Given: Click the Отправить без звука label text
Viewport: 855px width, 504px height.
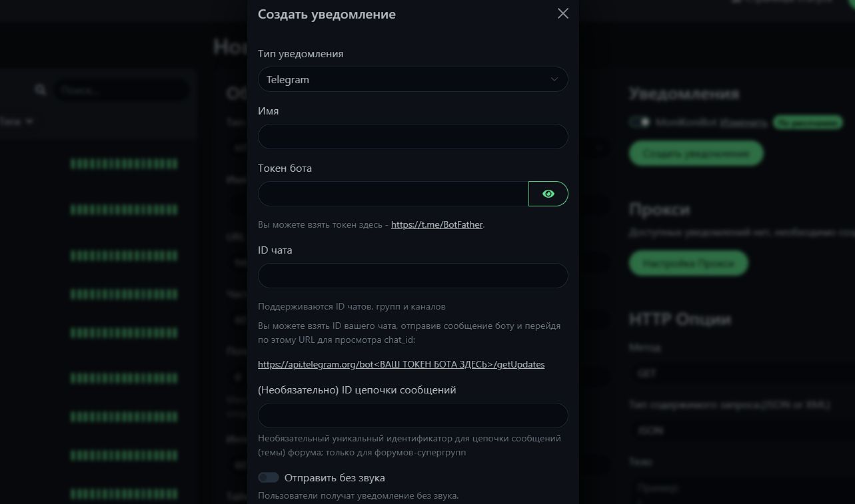Looking at the screenshot, I should pos(335,478).
